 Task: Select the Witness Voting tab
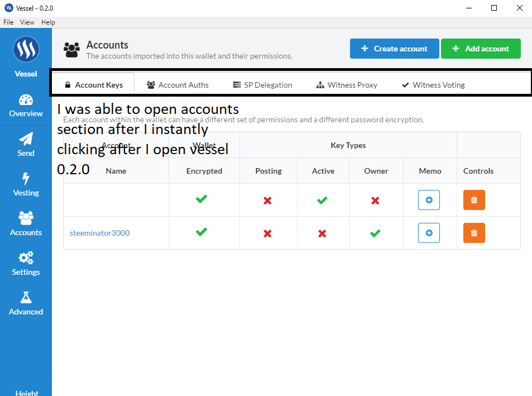pyautogui.click(x=433, y=85)
